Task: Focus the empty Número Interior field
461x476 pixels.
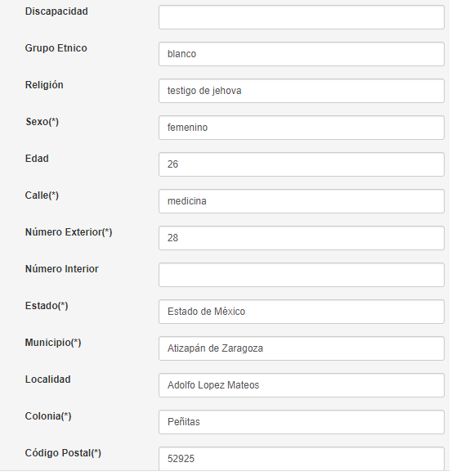Action: 302,275
